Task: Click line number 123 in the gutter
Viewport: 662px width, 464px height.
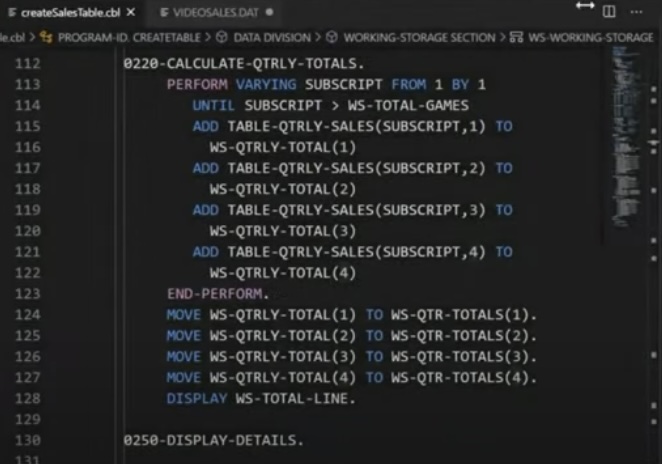Action: pyautogui.click(x=28, y=293)
